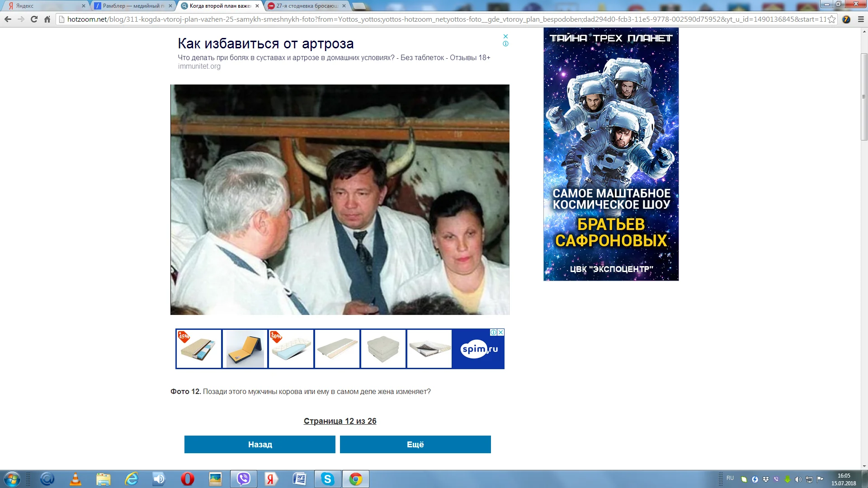The width and height of the screenshot is (868, 488).
Task: Go to the browser home page icon
Action: tap(47, 19)
